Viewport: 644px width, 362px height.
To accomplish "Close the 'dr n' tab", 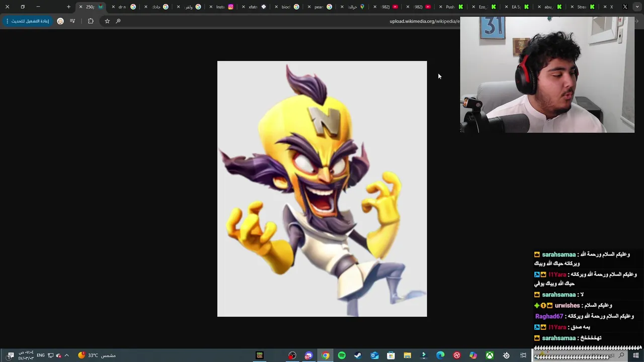I will (x=113, y=7).
